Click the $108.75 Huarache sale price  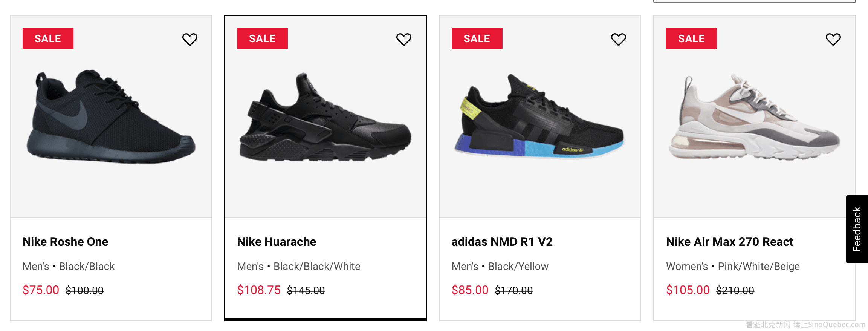(x=259, y=290)
